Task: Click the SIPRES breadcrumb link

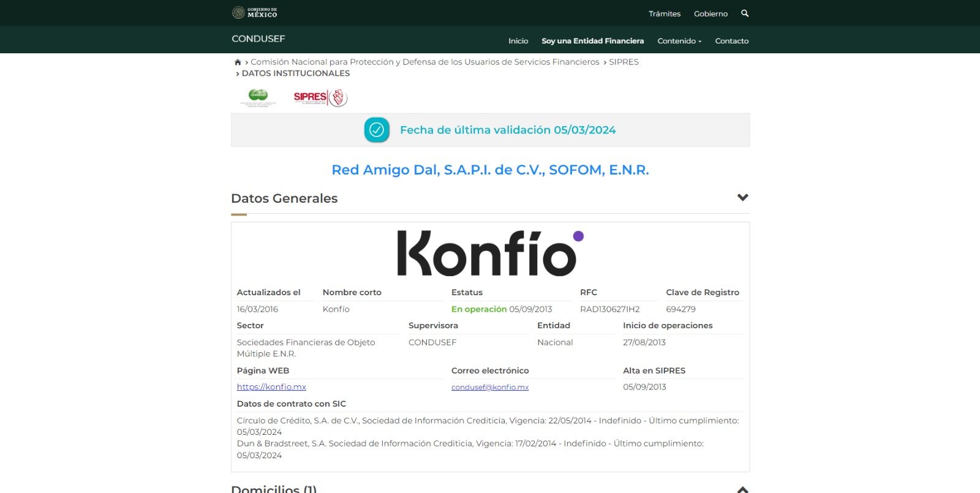Action: pyautogui.click(x=624, y=62)
